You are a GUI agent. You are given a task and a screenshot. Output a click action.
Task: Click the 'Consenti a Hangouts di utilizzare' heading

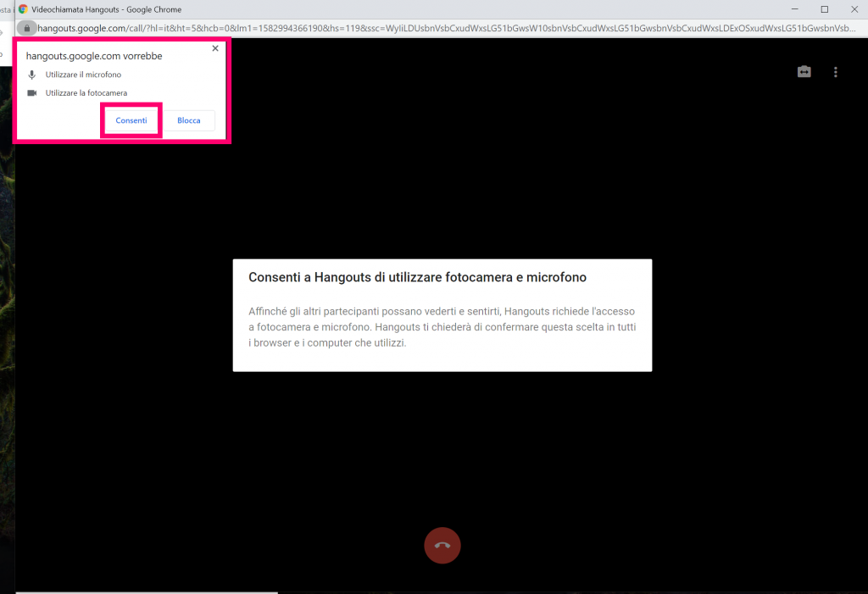coord(417,277)
